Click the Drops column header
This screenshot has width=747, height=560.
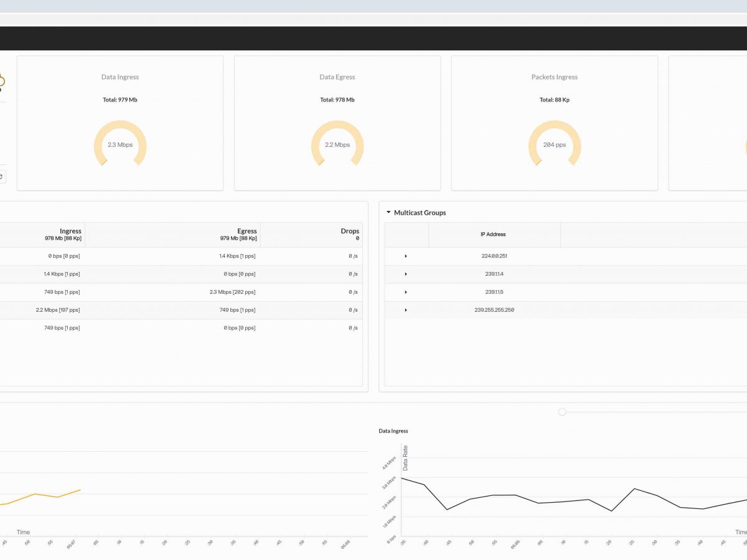[x=350, y=231]
